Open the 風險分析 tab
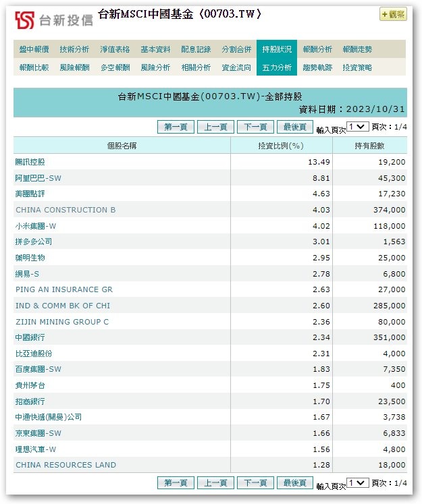This screenshot has height=504, width=422. (x=155, y=67)
